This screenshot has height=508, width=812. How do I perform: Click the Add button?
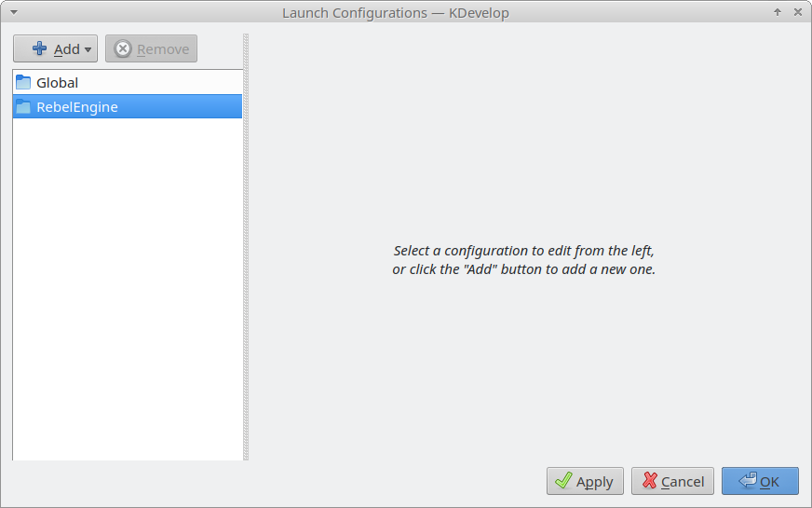point(55,48)
